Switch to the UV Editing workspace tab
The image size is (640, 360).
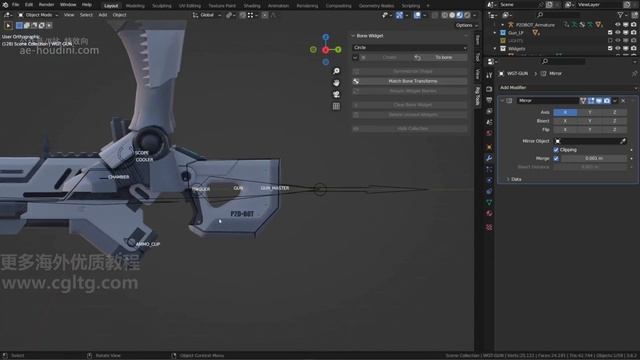pos(190,6)
